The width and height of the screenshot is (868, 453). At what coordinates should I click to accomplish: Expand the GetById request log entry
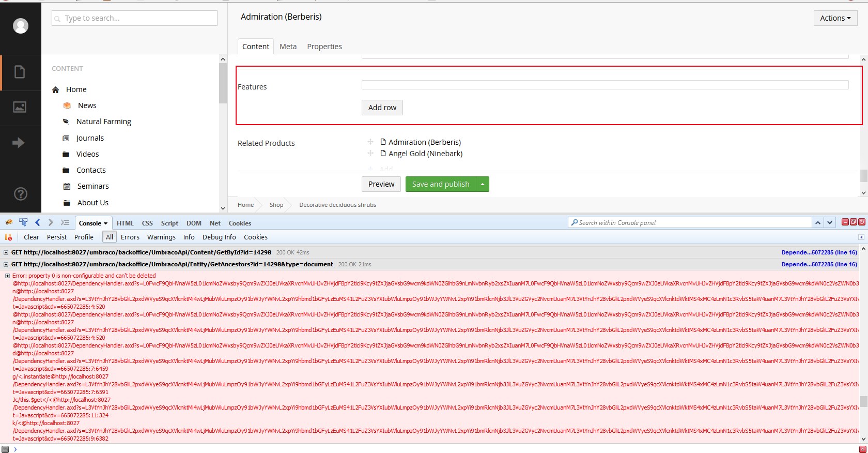coord(6,252)
